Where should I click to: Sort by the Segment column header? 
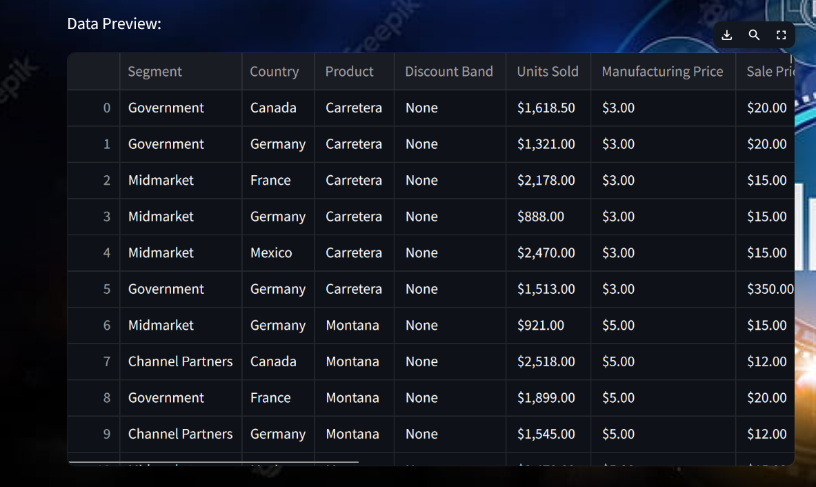pyautogui.click(x=181, y=71)
